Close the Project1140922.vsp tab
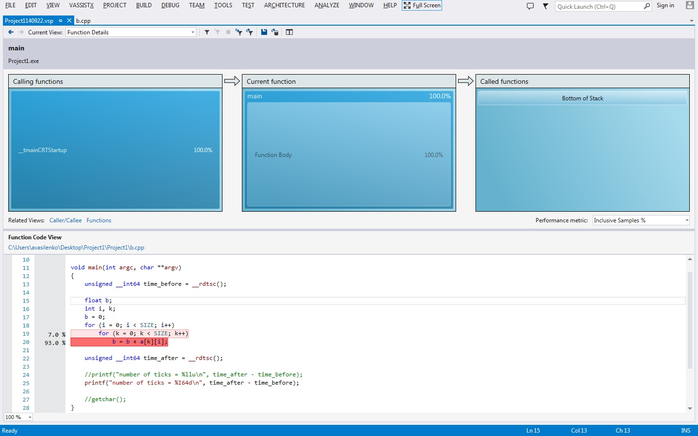The image size is (698, 436). pos(68,20)
